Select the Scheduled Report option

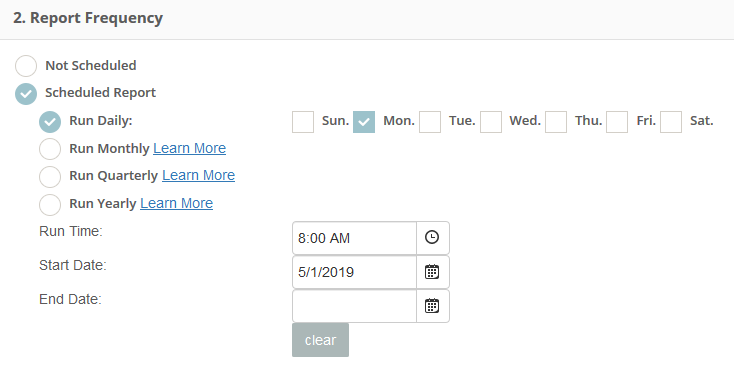coord(26,94)
